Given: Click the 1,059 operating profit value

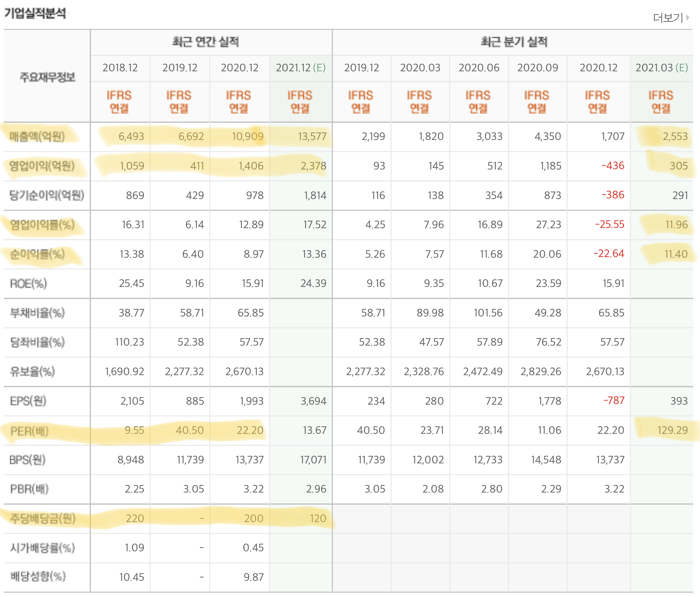Looking at the screenshot, I should click(132, 166).
